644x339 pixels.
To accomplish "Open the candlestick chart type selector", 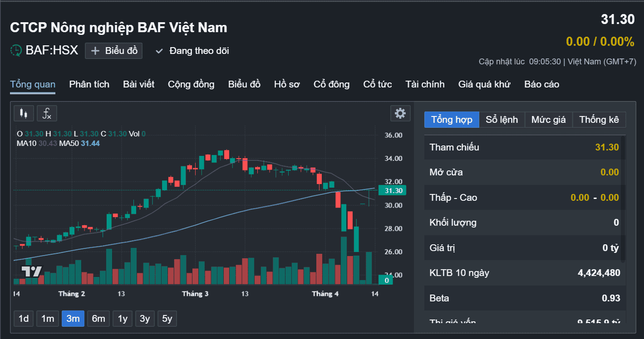I will tap(24, 113).
